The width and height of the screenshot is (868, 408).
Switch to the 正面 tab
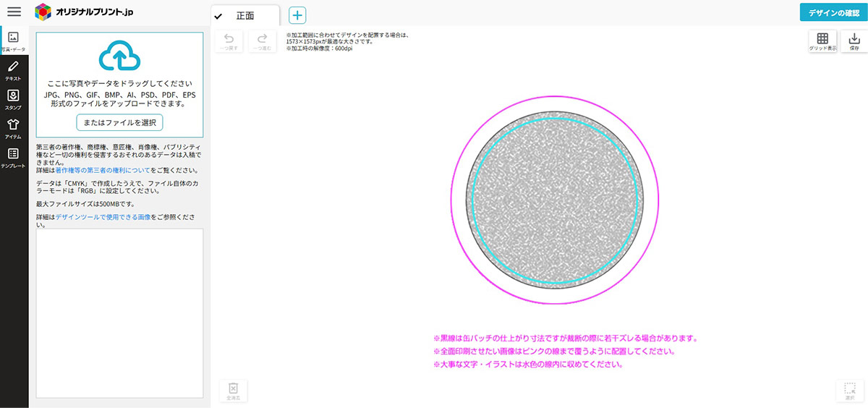(x=244, y=16)
